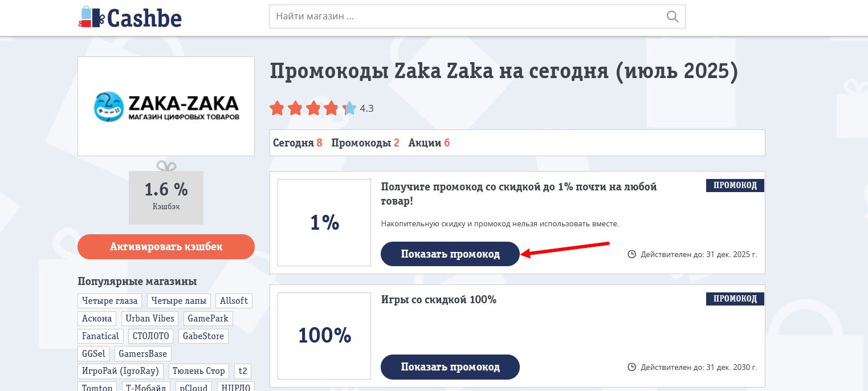The width and height of the screenshot is (868, 391).
Task: Open 'GabeStore' store tag
Action: point(203,336)
